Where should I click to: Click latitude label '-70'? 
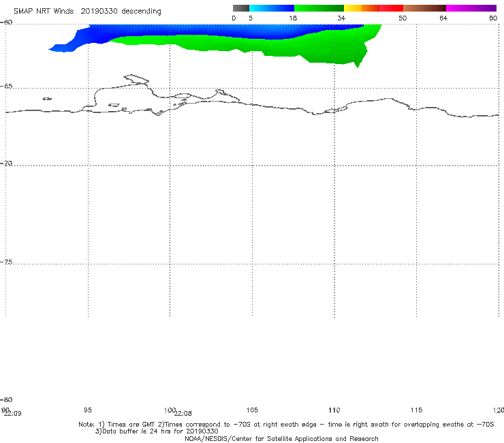(6, 164)
